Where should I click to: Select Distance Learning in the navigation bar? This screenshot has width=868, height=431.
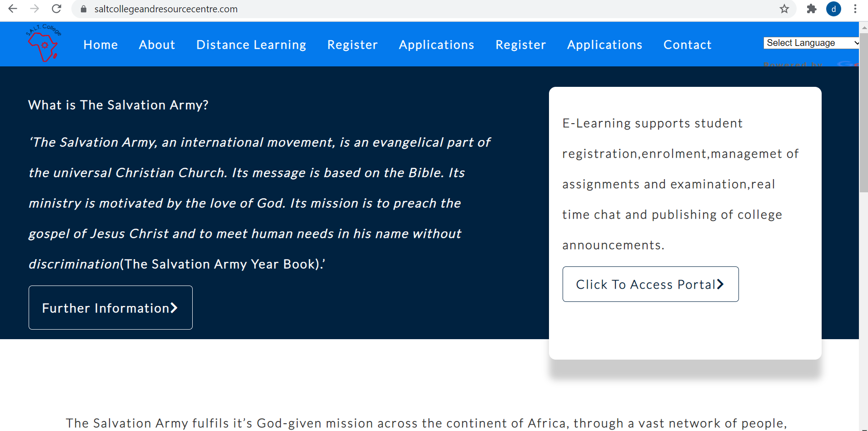pos(251,45)
